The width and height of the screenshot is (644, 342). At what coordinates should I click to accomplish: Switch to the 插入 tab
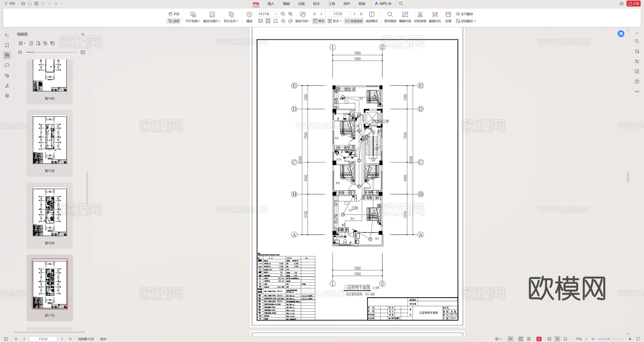[x=271, y=4]
